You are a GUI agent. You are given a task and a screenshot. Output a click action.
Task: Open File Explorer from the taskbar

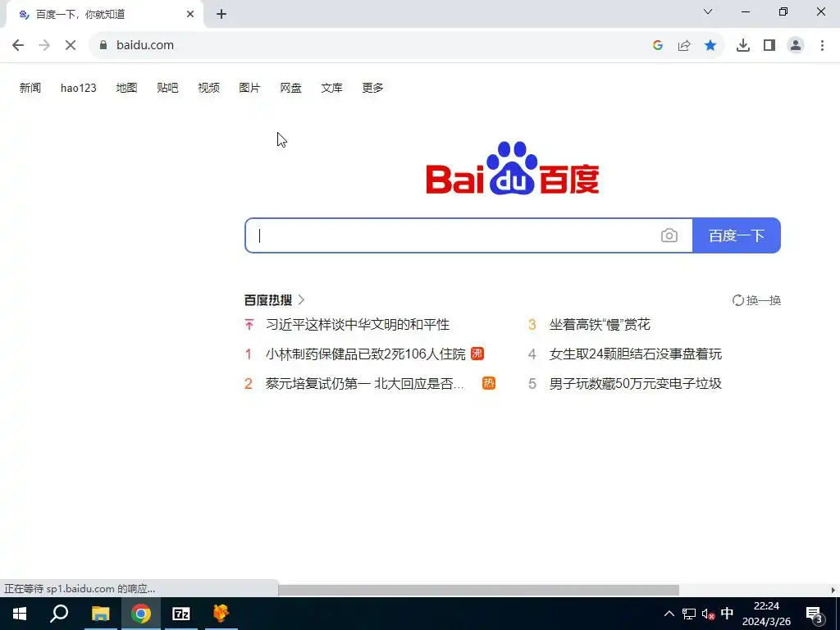pyautogui.click(x=100, y=614)
